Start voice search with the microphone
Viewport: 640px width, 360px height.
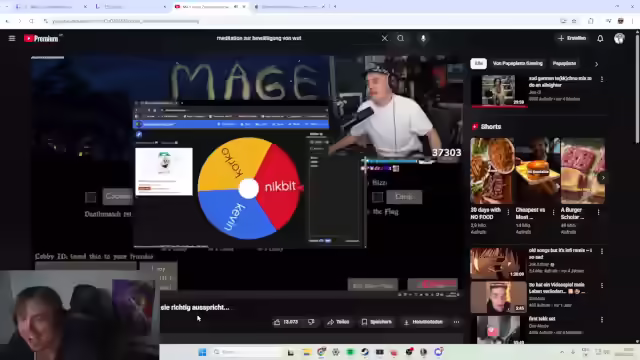(x=423, y=38)
